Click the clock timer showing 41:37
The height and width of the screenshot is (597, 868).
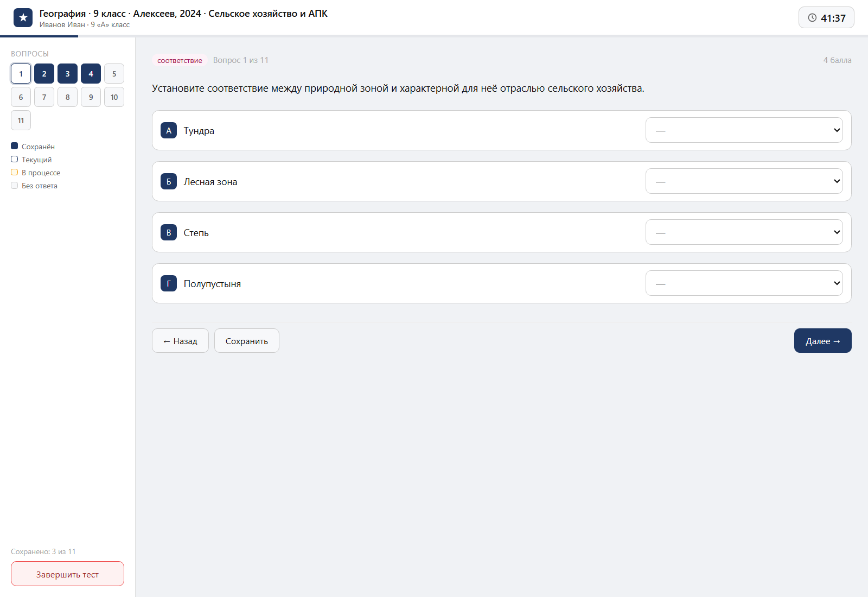pos(826,17)
